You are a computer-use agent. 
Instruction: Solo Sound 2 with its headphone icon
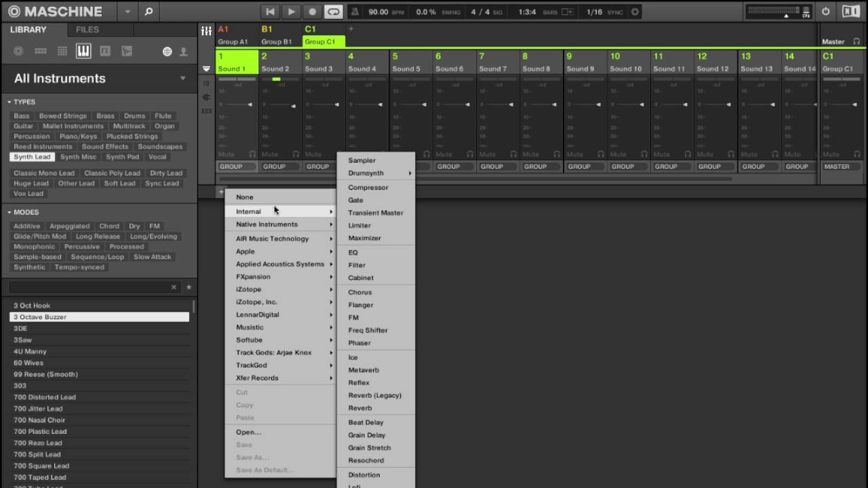pyautogui.click(x=296, y=155)
